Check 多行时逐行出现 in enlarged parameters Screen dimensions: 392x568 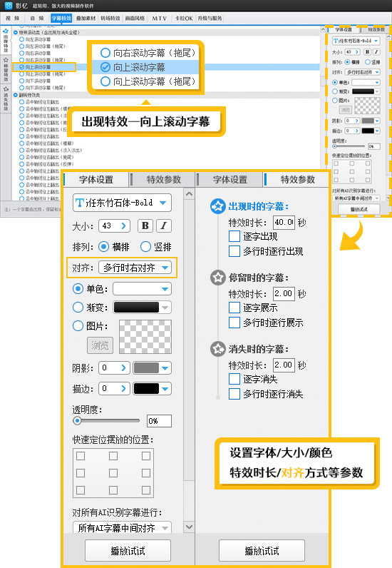[234, 251]
